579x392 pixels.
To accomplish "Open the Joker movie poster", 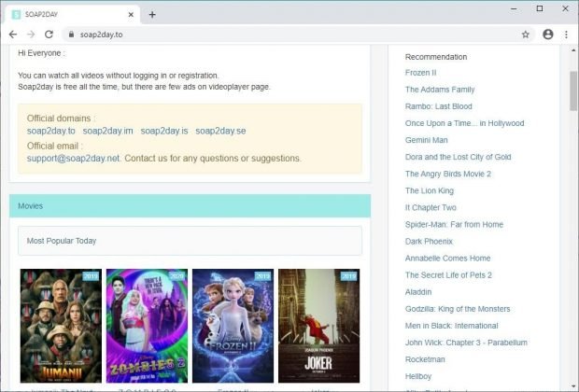I will tap(319, 326).
